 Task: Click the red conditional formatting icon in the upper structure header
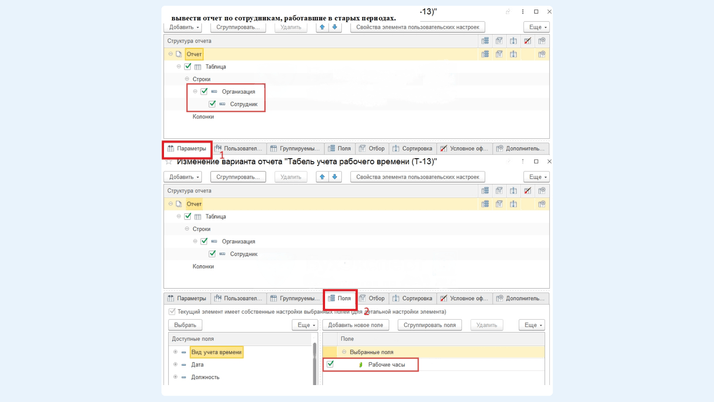(x=528, y=41)
